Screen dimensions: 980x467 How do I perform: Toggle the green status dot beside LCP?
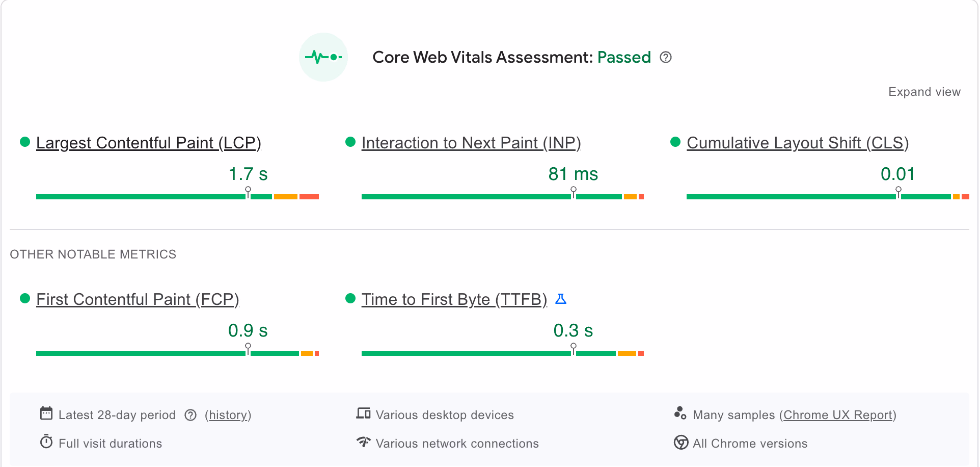(24, 142)
